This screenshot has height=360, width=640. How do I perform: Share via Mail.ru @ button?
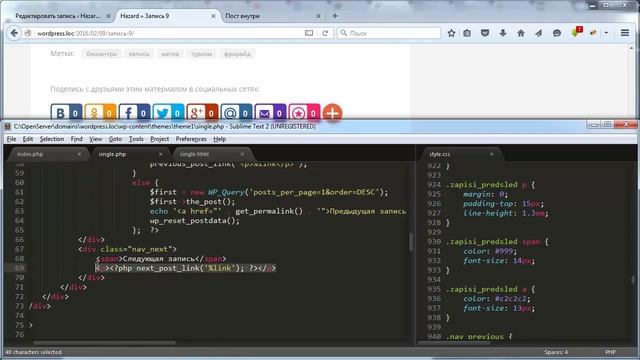pos(236,112)
